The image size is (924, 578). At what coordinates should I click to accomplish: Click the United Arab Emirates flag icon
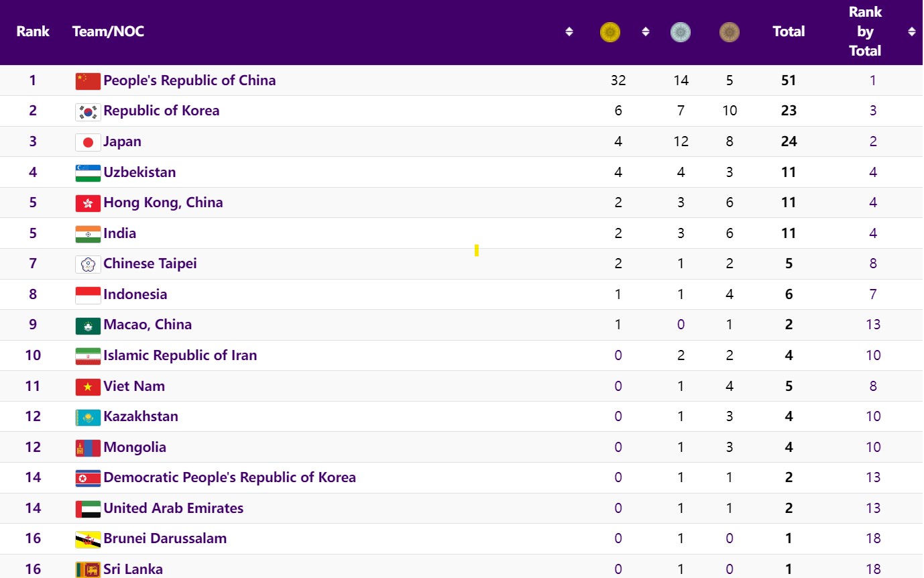point(88,509)
